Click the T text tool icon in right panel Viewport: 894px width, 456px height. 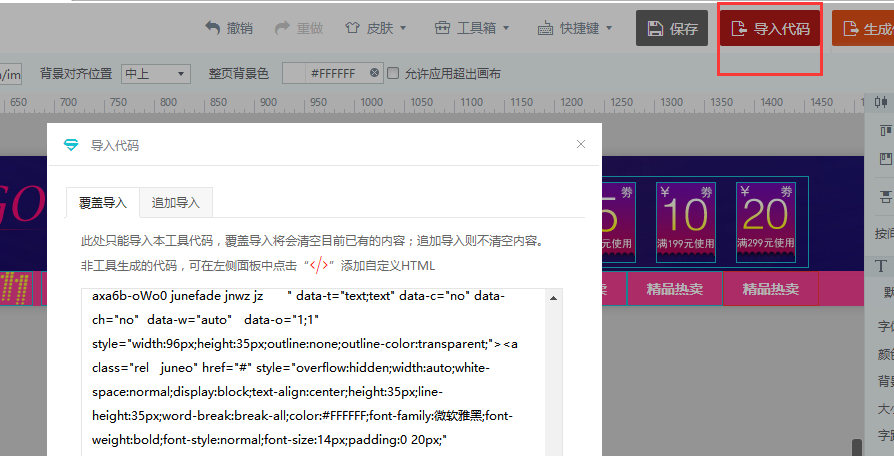pos(881,265)
